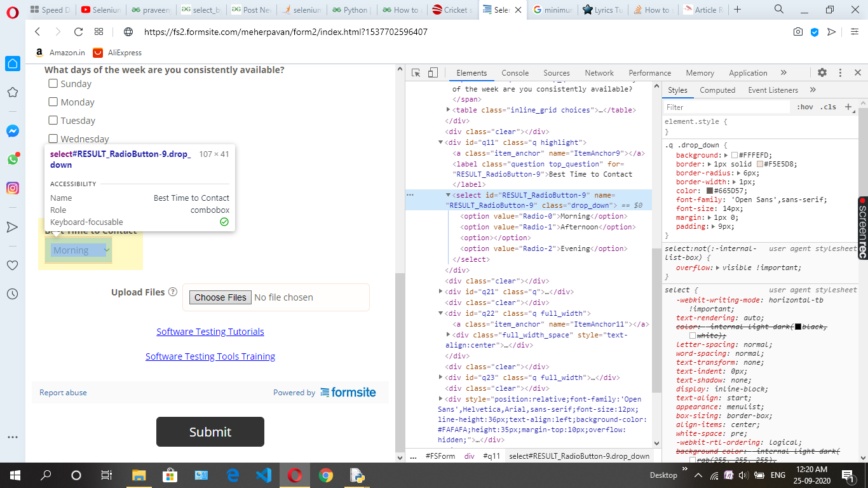Show more DevTools panels chevron
868x488 pixels.
(x=783, y=73)
